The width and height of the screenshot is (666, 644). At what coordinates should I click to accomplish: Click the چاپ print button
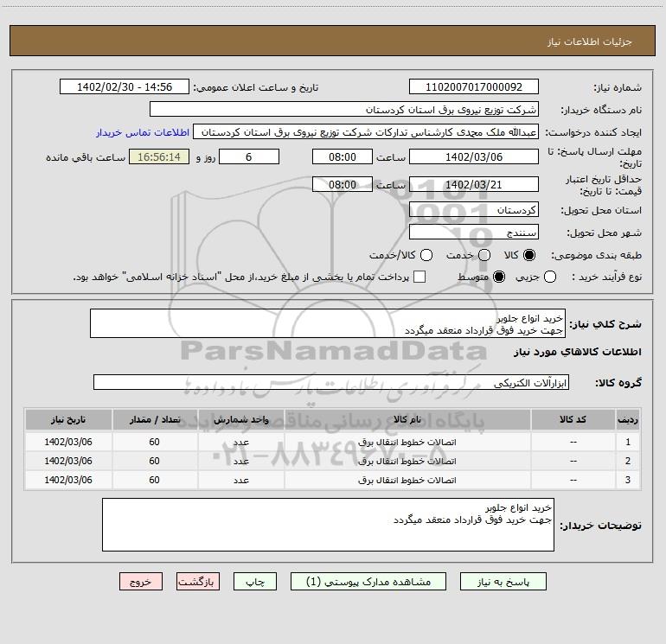[x=255, y=582]
